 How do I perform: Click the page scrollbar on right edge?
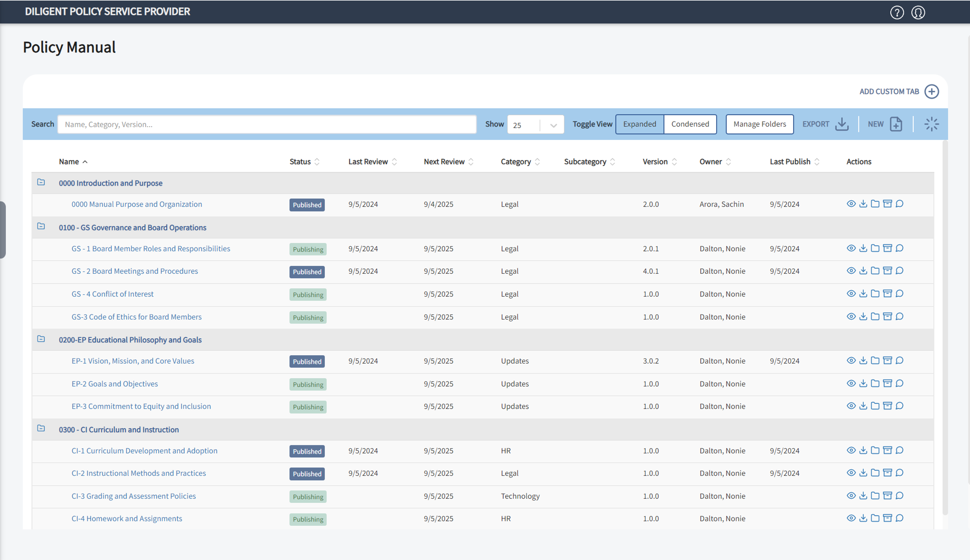tap(968, 260)
